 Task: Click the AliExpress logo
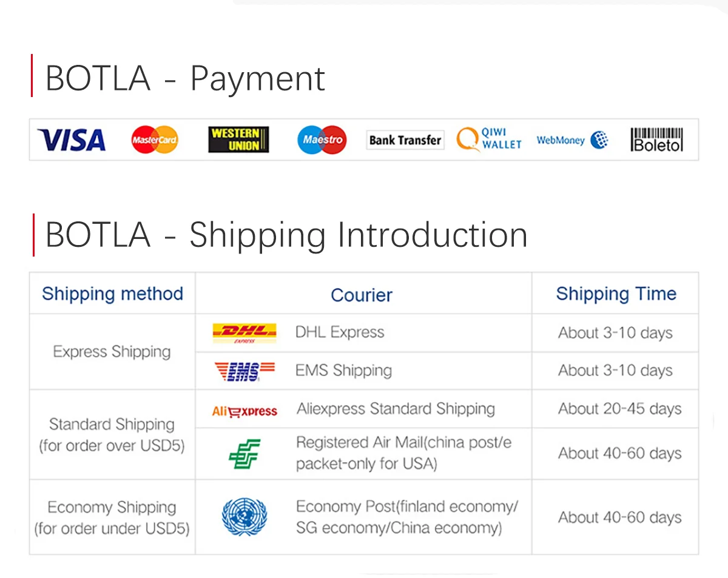[x=244, y=411]
